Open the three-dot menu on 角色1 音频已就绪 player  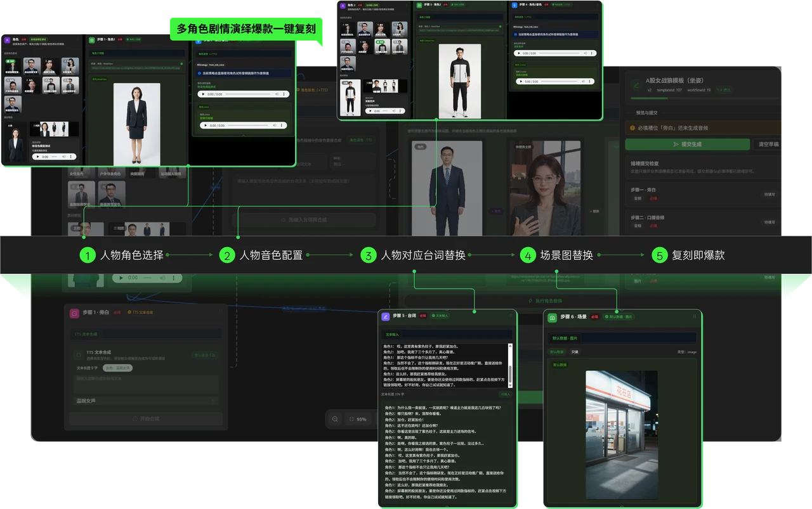click(x=282, y=126)
